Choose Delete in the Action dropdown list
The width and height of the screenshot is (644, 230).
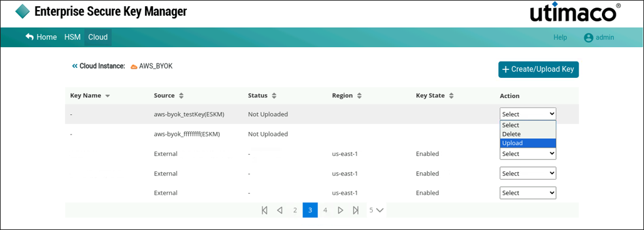(528, 134)
